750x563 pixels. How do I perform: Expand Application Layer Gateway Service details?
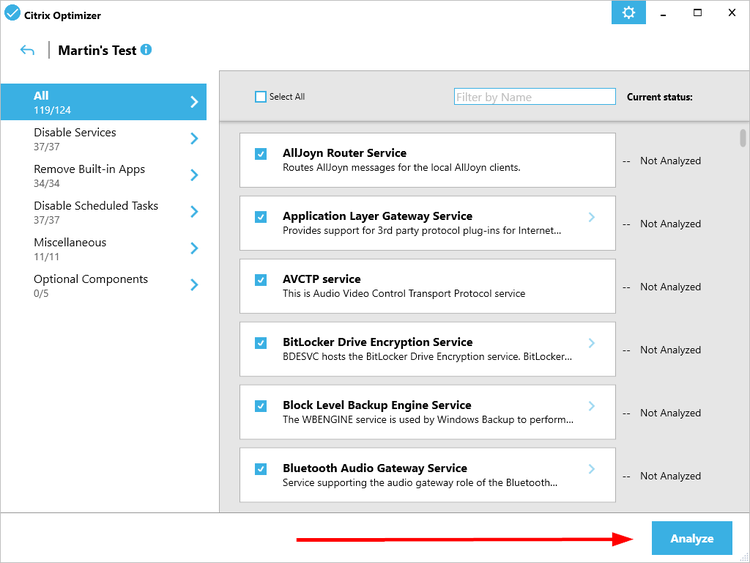(592, 217)
